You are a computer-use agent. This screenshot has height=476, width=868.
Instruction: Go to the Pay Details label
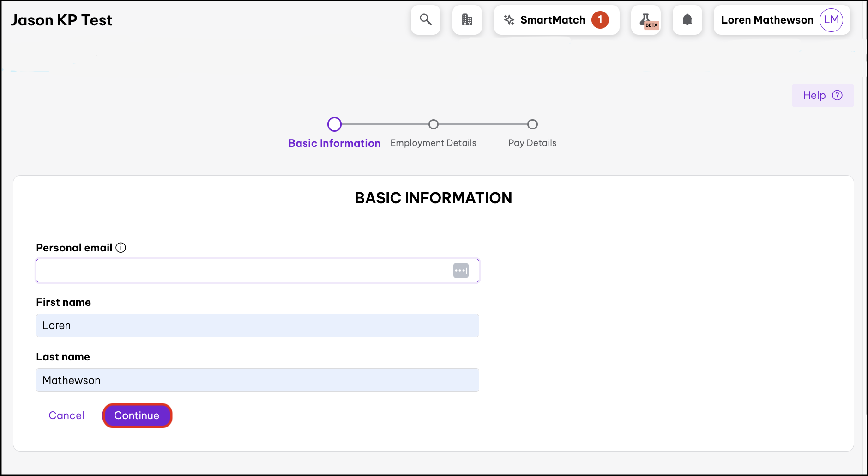532,143
